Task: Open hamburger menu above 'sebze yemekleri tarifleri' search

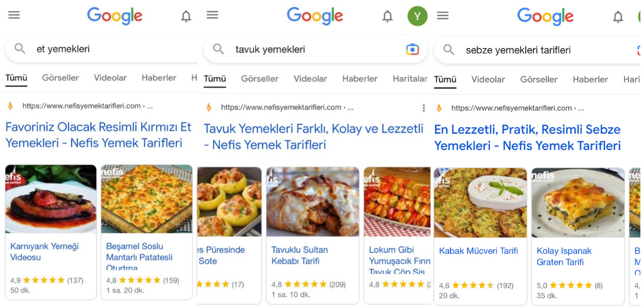Action: click(443, 16)
